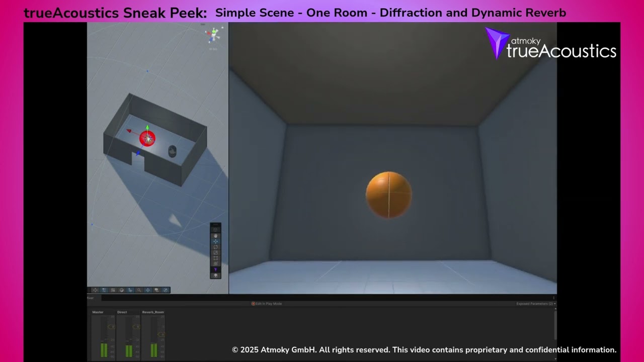Toggle the gizmos icon at toolbar end
Screen dimensions: 644x362
click(166, 290)
